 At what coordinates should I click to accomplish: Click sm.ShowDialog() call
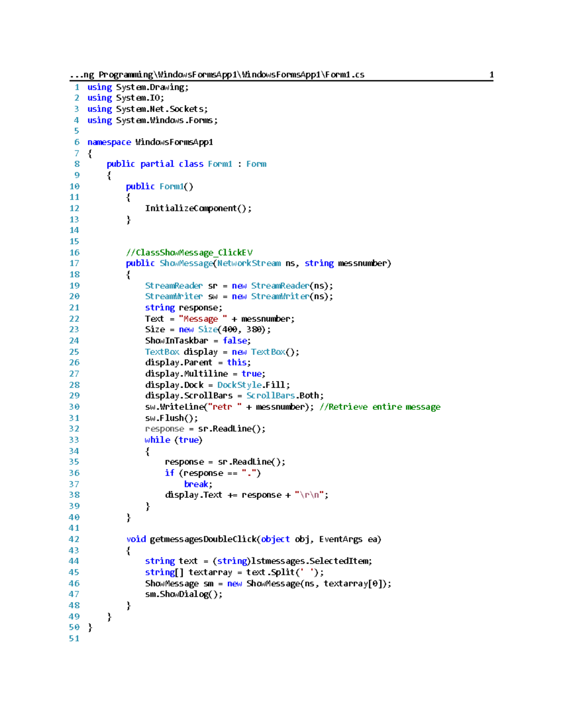[x=183, y=594]
